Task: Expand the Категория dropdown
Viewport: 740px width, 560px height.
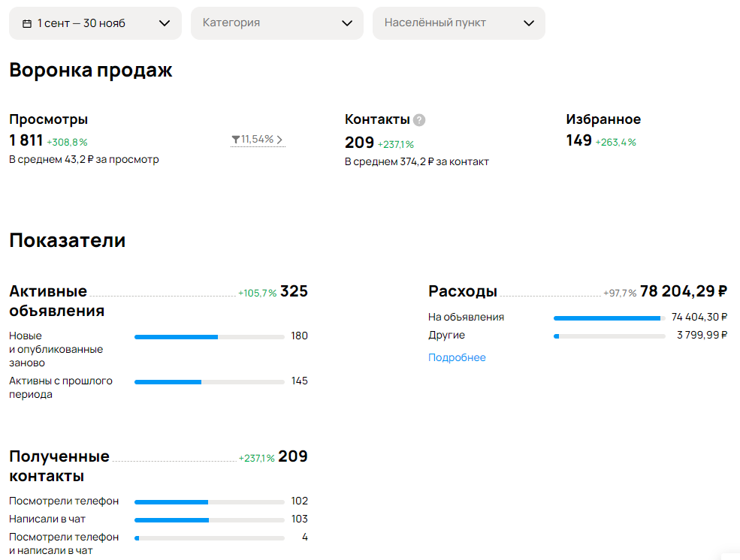Action: [x=277, y=23]
